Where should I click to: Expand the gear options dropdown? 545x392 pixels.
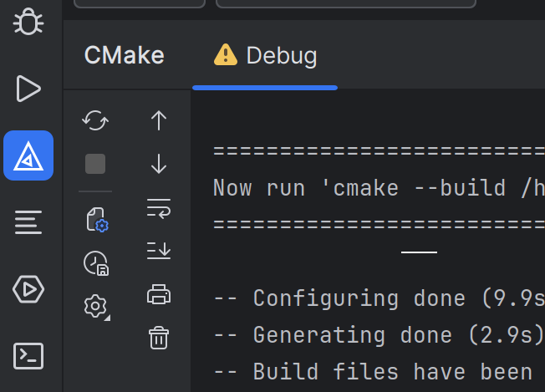coord(96,307)
